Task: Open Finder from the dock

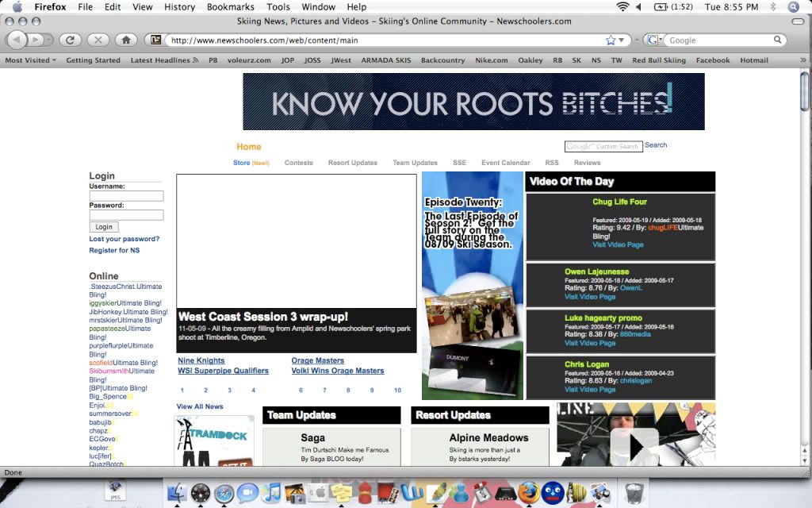Action: pos(177,493)
